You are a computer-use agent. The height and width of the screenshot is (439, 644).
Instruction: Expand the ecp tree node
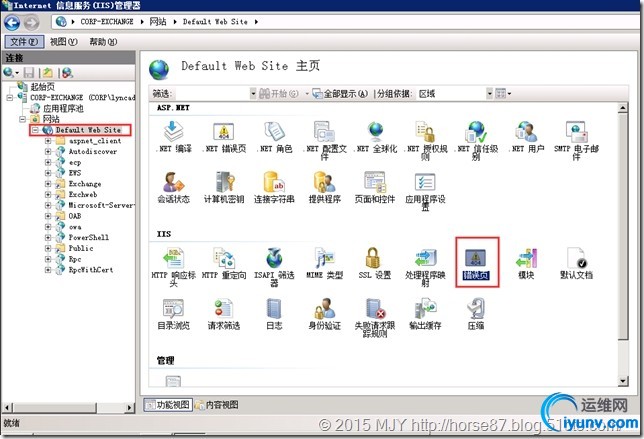tap(48, 162)
